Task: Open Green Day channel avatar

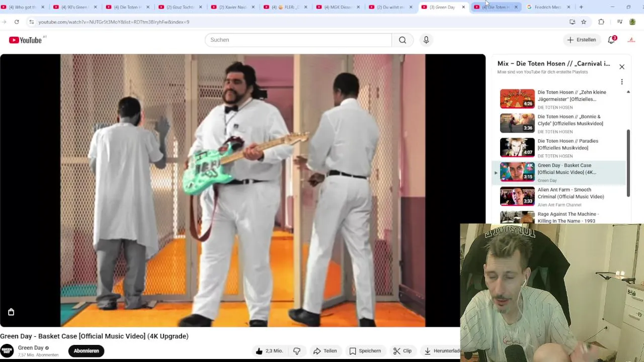Action: (x=7, y=351)
